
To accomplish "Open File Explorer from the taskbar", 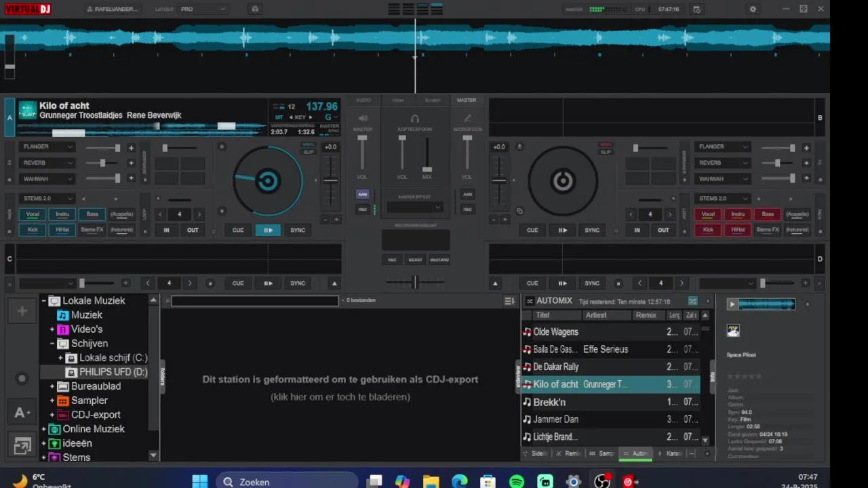I will [x=431, y=481].
